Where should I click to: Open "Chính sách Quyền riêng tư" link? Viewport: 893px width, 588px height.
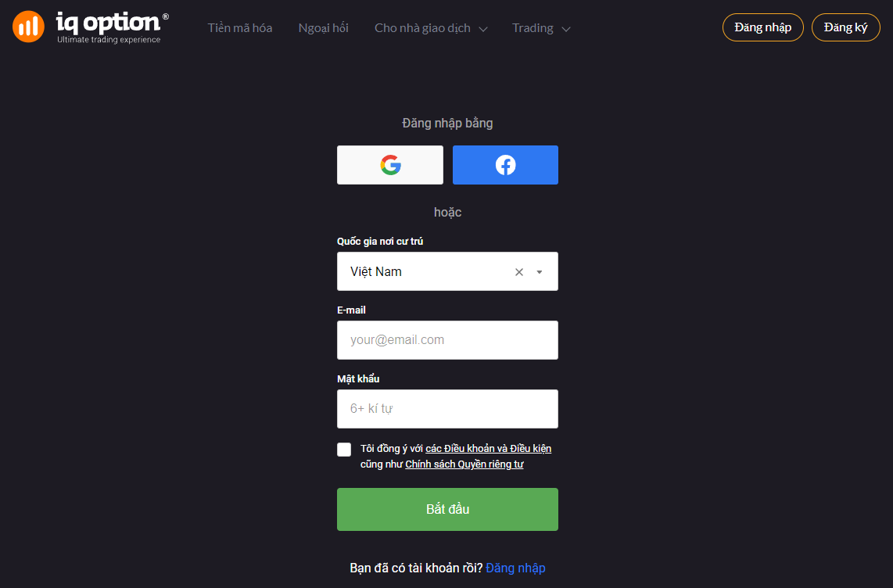(464, 464)
